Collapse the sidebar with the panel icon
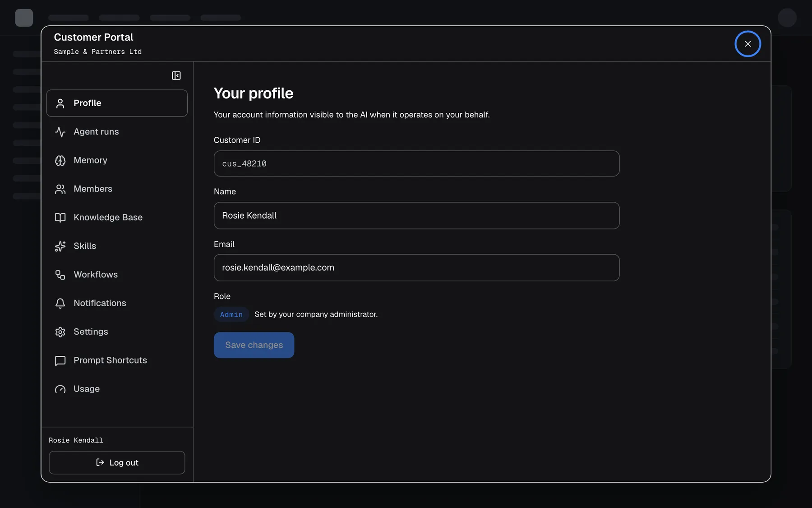Screen dimensions: 812x508 coord(176,75)
